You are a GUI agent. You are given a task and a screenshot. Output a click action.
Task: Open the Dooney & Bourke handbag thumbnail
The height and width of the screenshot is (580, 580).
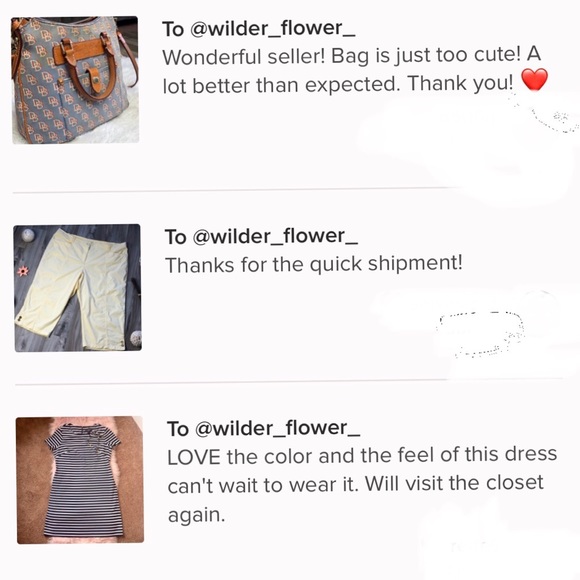click(x=75, y=80)
